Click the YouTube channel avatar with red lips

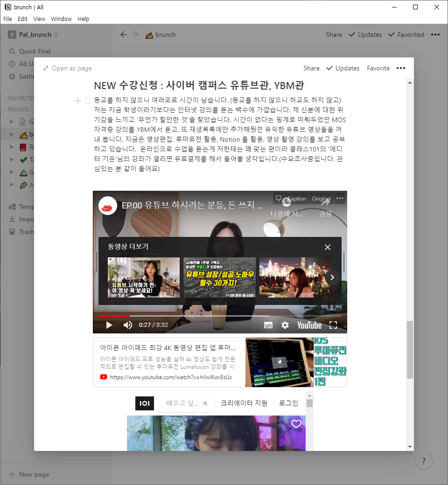click(x=107, y=205)
